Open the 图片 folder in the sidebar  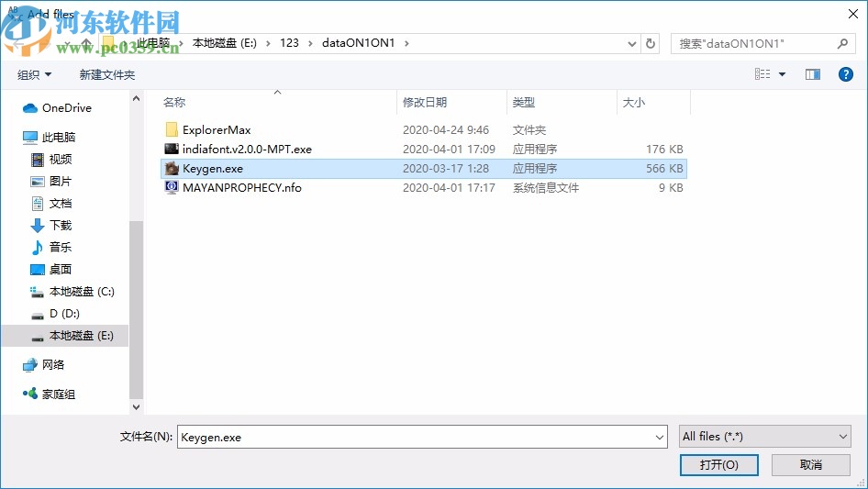[x=61, y=182]
